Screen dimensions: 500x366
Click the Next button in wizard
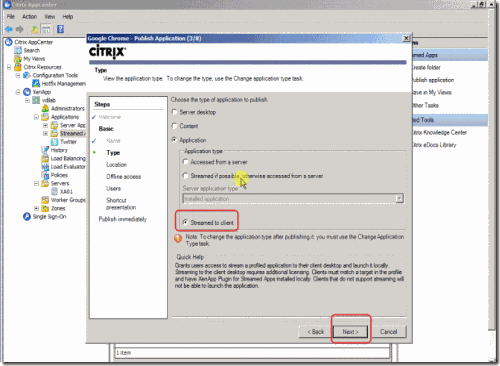click(350, 332)
